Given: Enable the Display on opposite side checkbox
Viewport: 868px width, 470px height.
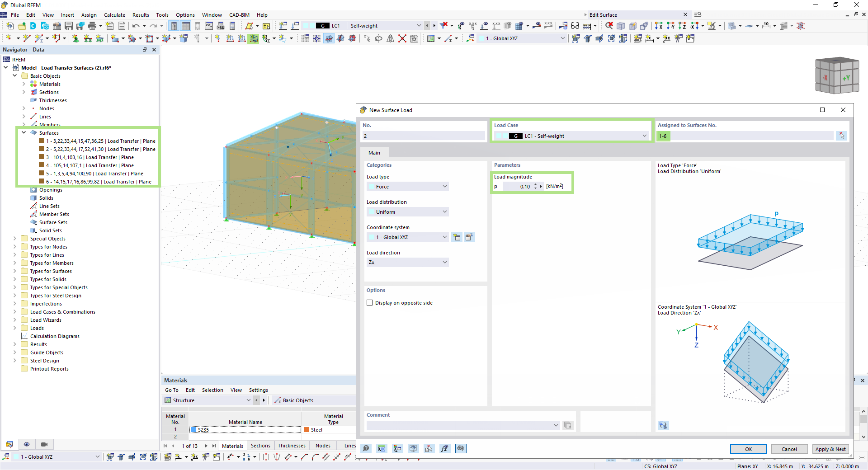Looking at the screenshot, I should pos(370,303).
